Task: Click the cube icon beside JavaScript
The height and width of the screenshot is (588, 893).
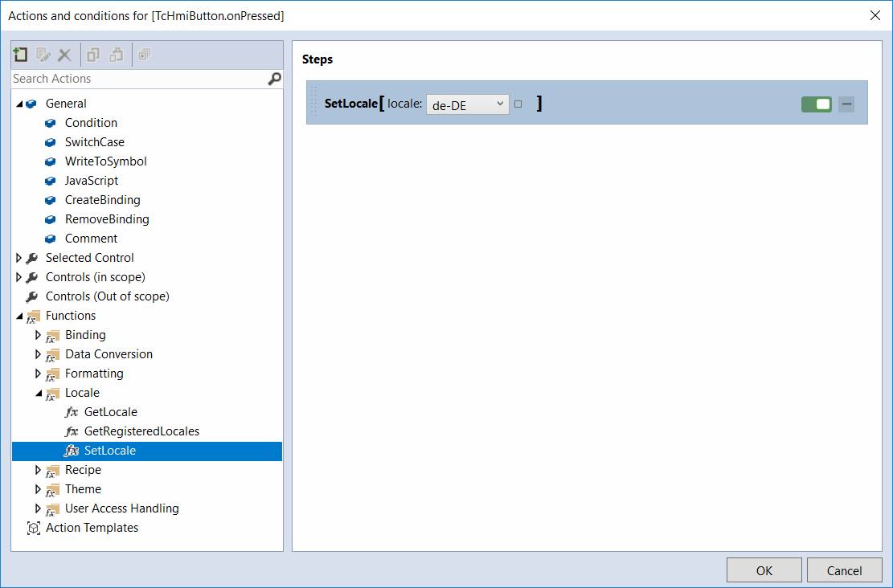Action: 51,181
